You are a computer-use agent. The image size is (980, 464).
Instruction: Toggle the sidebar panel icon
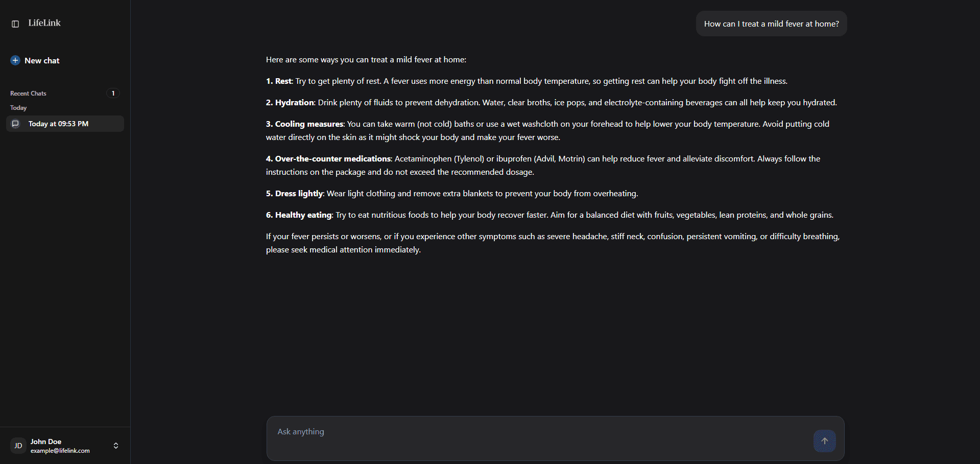[x=15, y=24]
